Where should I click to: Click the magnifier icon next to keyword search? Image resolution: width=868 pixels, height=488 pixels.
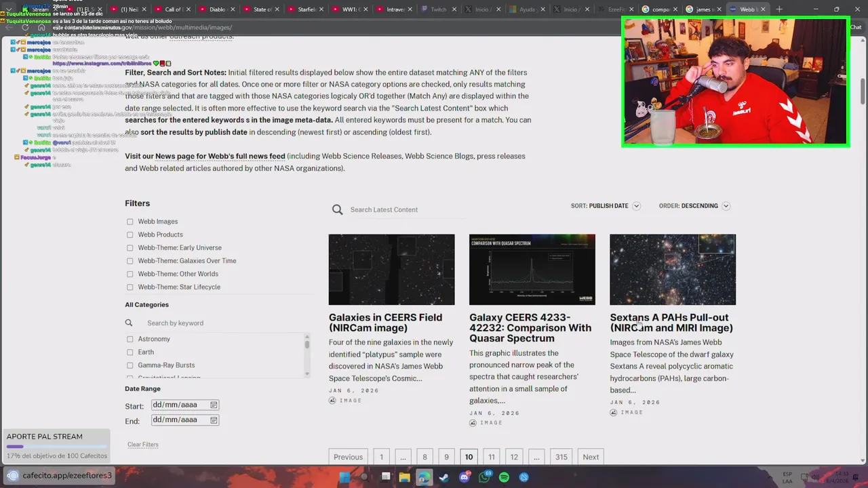[x=129, y=323]
